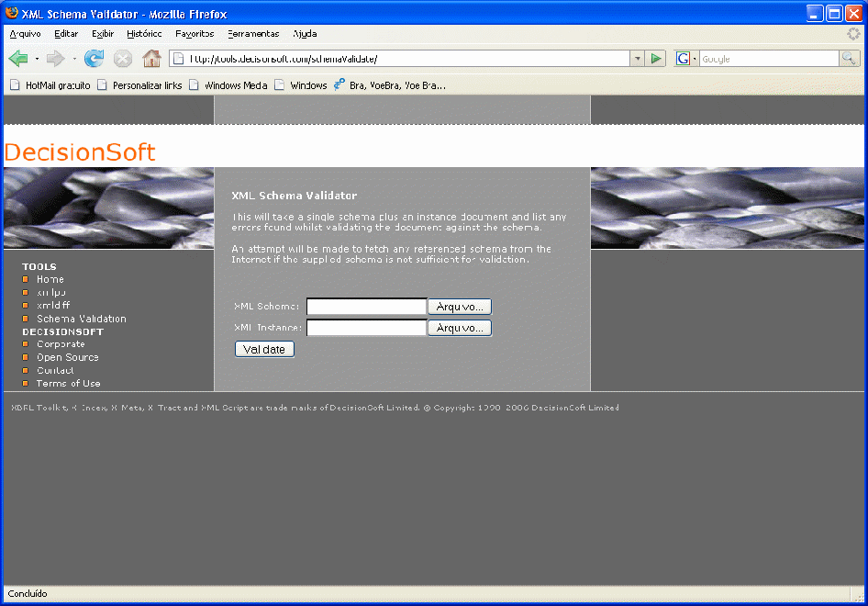Click the Home link in Tools sidebar

pyautogui.click(x=50, y=279)
